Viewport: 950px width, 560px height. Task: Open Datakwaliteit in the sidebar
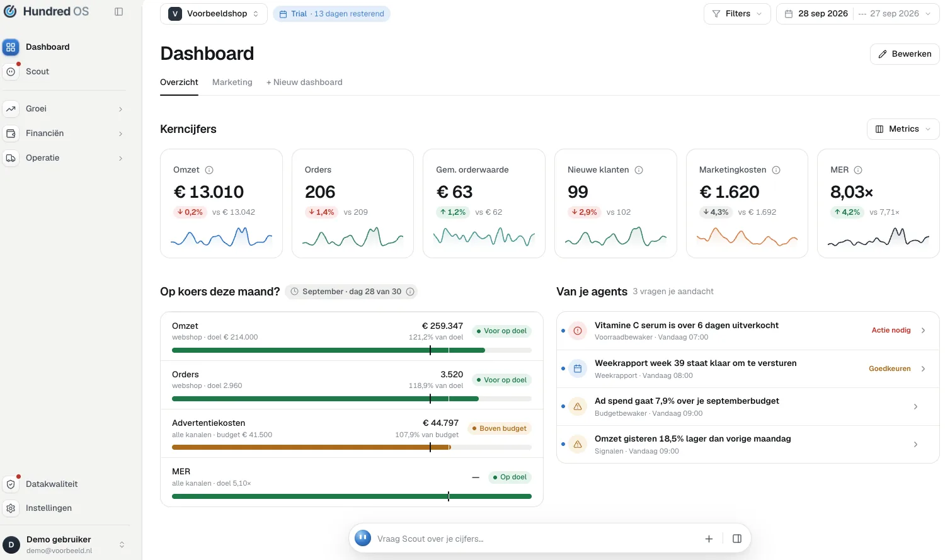tap(65, 484)
